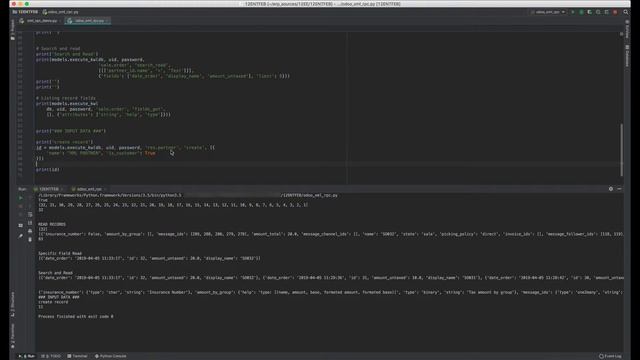The width and height of the screenshot is (640, 360).
Task: Open the run configuration dropdown in toolbar
Action: click(x=549, y=12)
